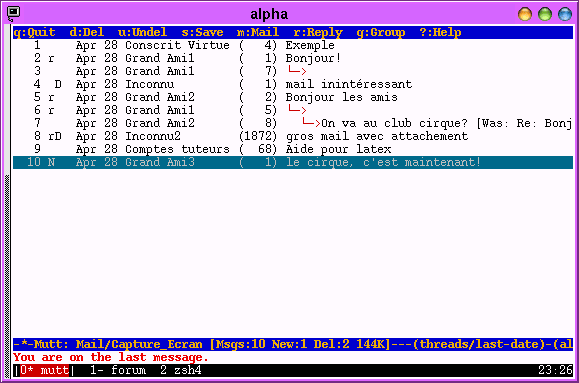Select the forum screen window tab

pos(118,370)
